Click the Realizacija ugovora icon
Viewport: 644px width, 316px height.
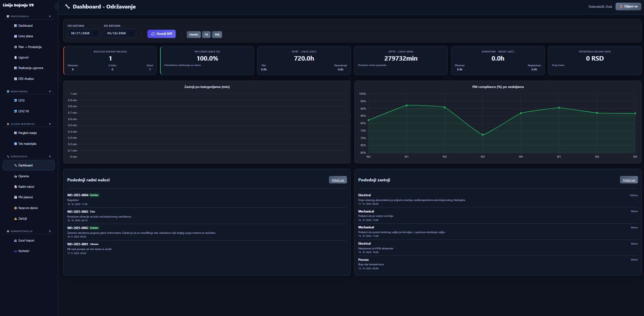pyautogui.click(x=15, y=68)
